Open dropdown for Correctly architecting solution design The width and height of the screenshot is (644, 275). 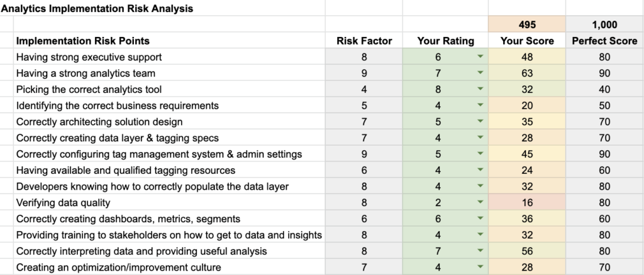pos(480,121)
